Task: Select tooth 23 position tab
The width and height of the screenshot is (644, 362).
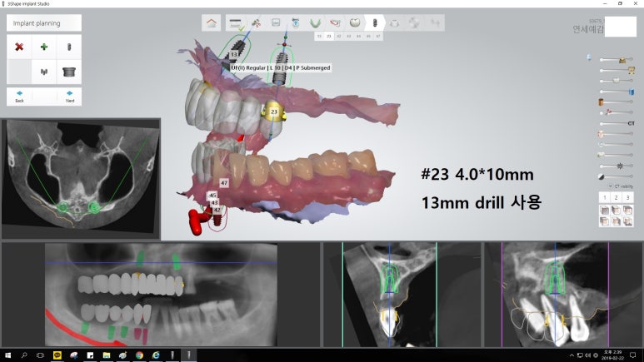Action: pos(329,37)
